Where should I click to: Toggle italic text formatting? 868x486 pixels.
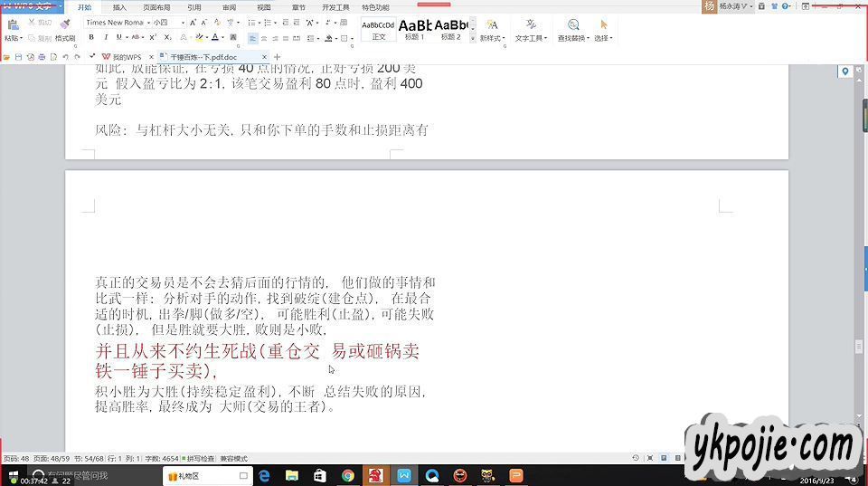[x=106, y=38]
